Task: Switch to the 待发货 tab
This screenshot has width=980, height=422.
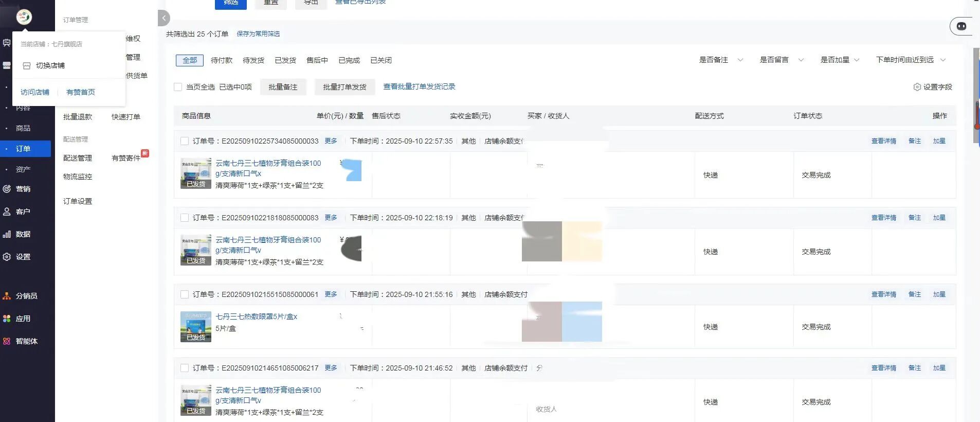Action: pos(253,60)
